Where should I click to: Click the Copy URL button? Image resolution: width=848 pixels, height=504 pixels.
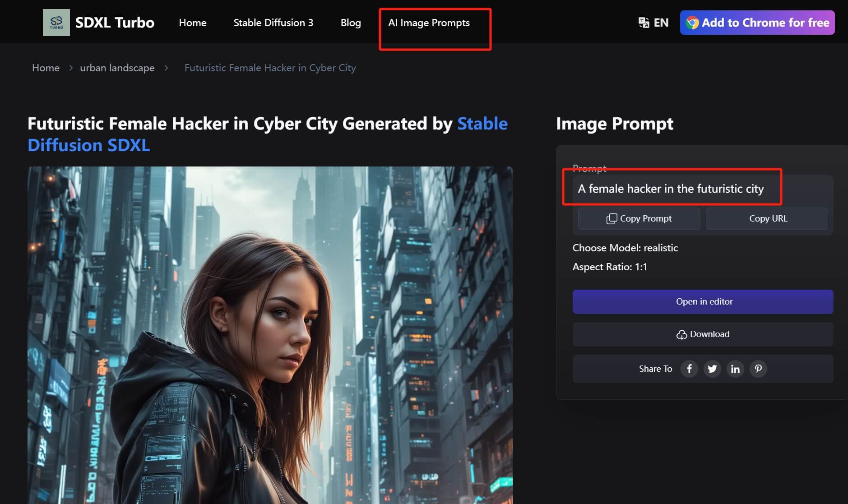767,219
